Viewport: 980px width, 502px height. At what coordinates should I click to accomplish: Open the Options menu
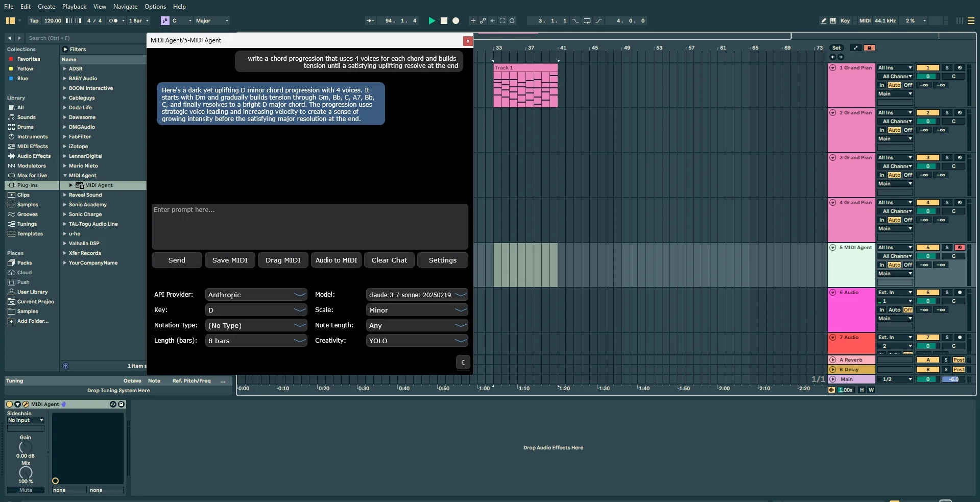click(155, 6)
